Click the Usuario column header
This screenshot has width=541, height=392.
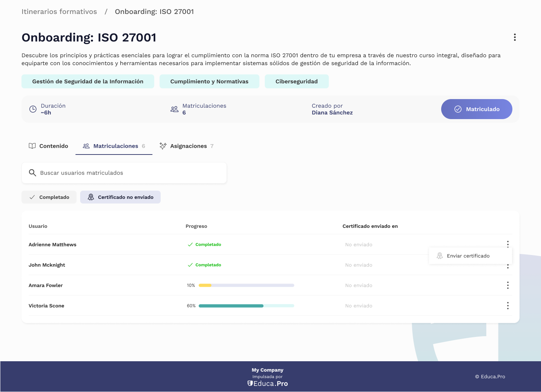click(38, 226)
